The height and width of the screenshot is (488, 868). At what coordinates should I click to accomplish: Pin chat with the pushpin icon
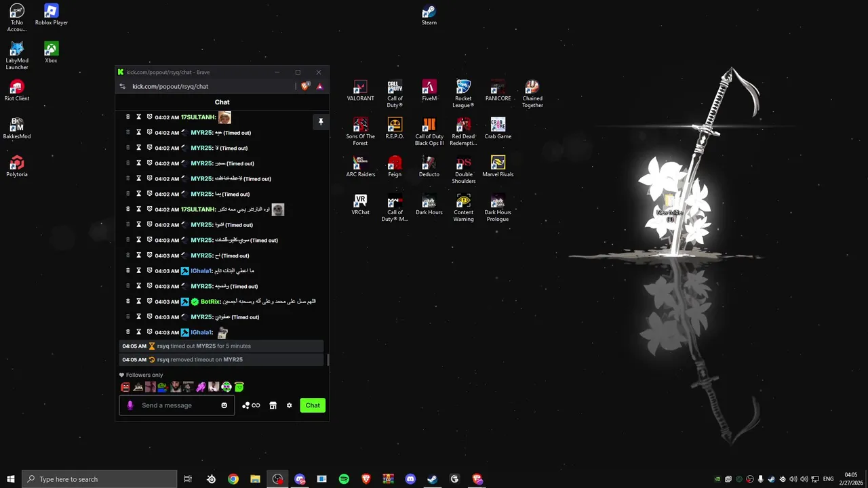pyautogui.click(x=321, y=122)
